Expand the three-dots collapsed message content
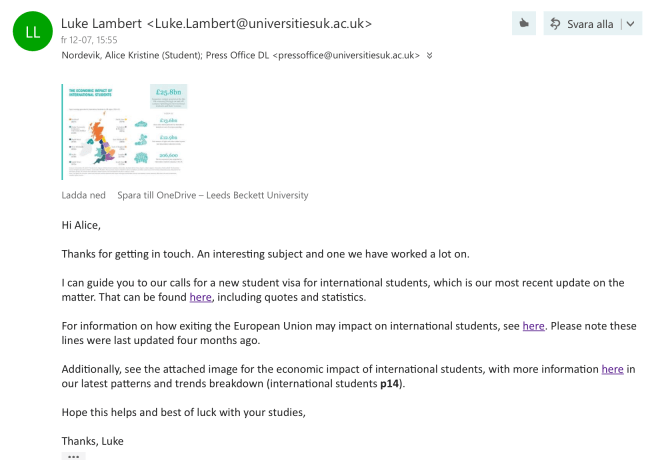The width and height of the screenshot is (656, 476). tap(73, 457)
